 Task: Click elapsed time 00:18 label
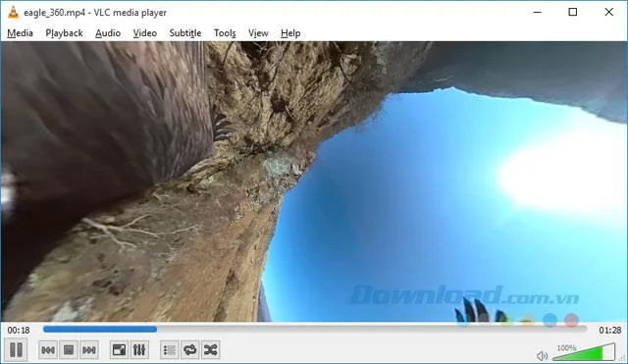pos(19,331)
